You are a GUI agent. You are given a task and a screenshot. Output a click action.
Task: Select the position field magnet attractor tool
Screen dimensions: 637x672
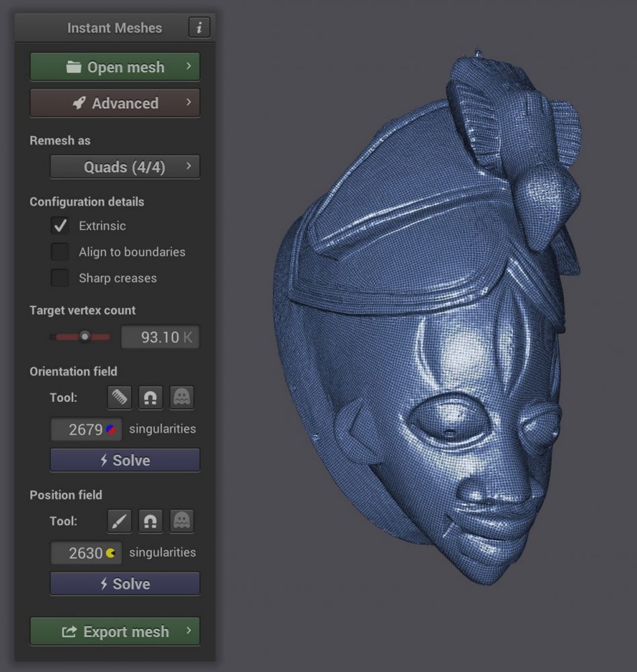151,521
